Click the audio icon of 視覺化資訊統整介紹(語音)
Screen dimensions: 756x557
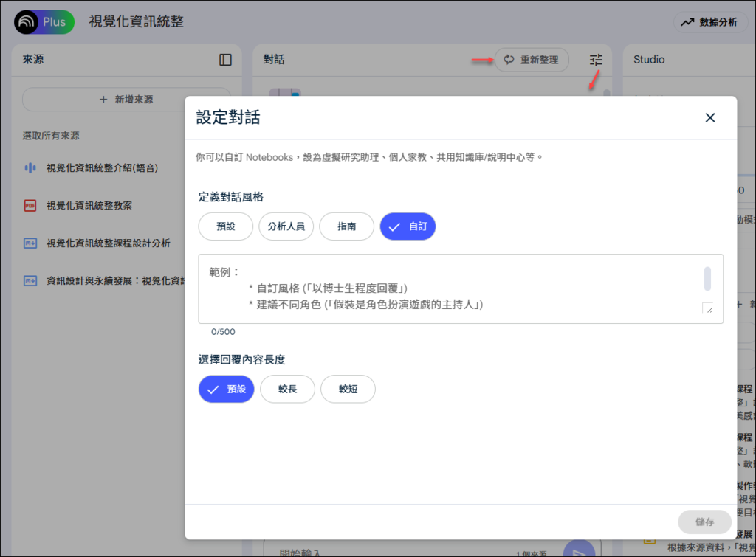30,167
